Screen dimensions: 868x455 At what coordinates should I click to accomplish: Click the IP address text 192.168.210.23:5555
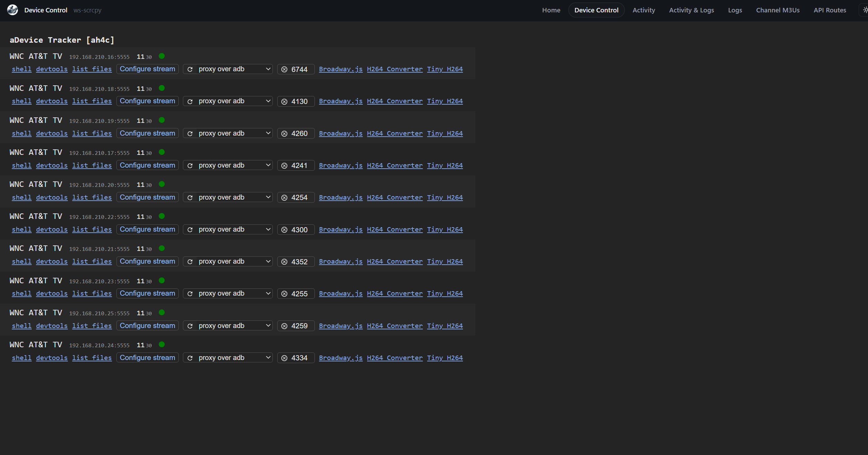click(x=99, y=282)
